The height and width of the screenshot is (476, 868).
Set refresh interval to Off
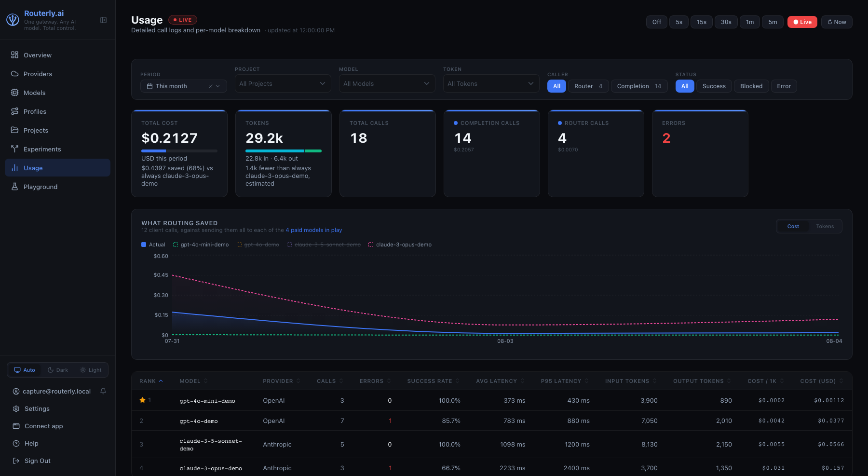(657, 22)
